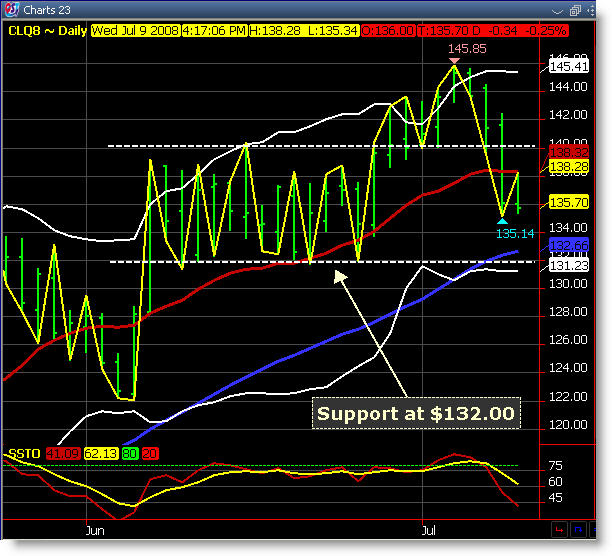The width and height of the screenshot is (612, 556).
Task: Click the blue 132.66 moving average tag
Action: coord(569,245)
